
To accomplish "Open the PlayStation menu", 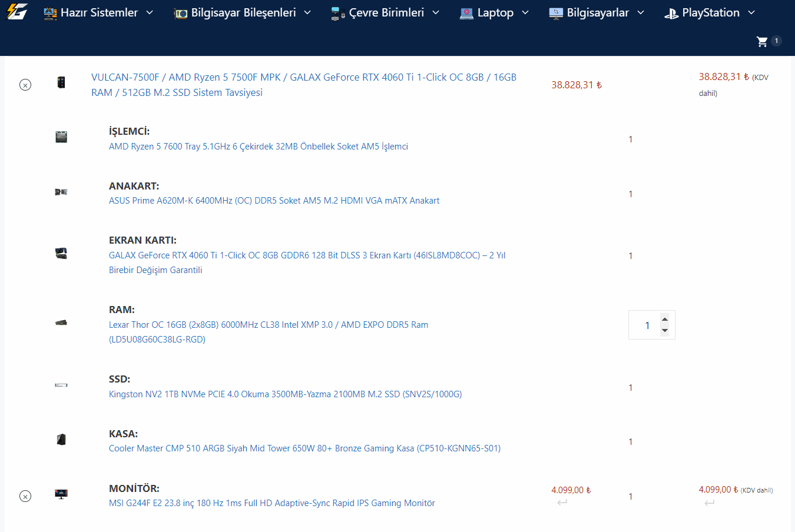I will tap(710, 12).
